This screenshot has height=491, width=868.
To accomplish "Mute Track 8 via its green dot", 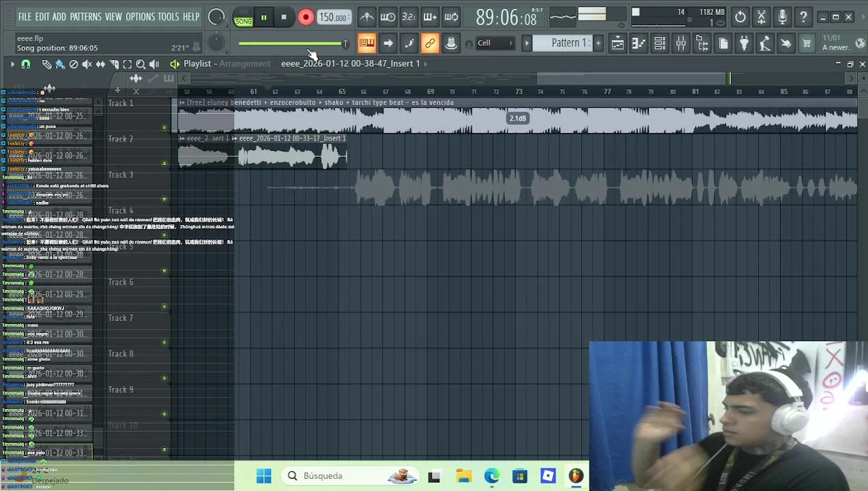I will 164,378.
